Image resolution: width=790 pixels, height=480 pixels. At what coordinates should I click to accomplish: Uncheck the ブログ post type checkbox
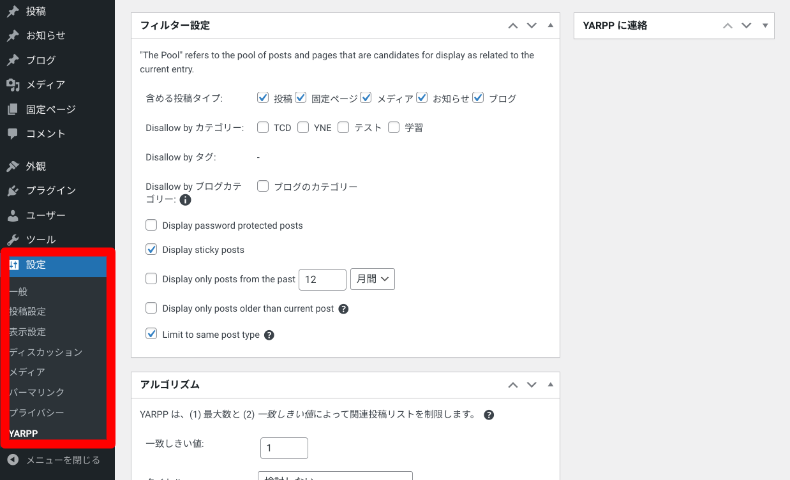[x=478, y=98]
